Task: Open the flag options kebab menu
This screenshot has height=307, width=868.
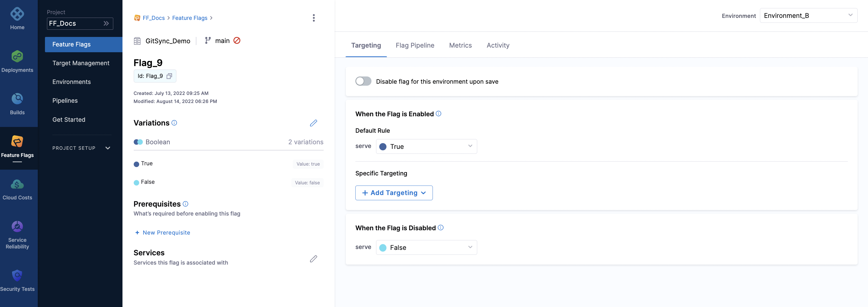Action: coord(314,18)
